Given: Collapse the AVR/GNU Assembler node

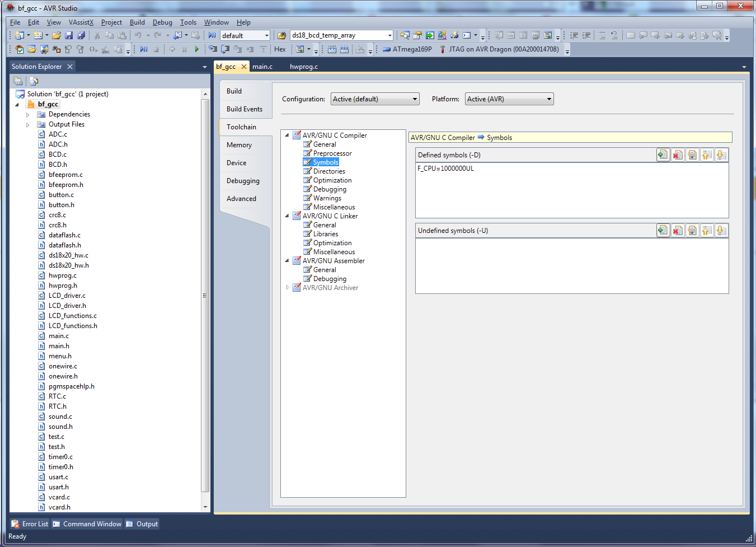Looking at the screenshot, I should (288, 261).
